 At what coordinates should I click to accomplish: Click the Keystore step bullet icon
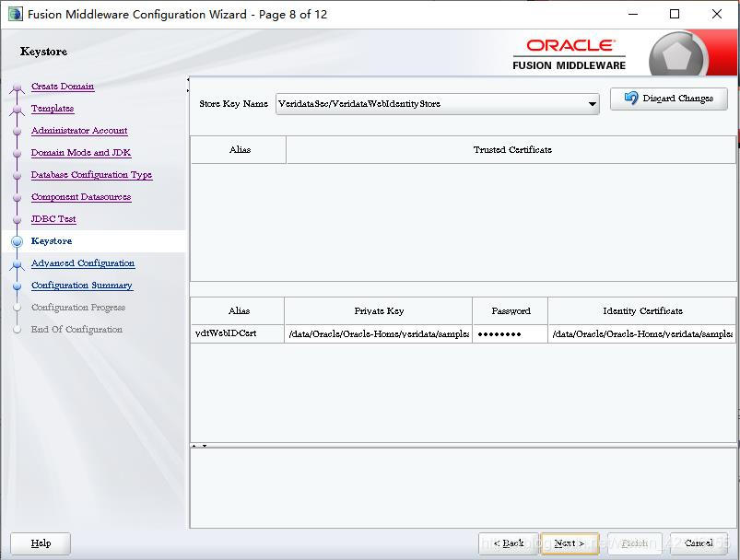[x=17, y=241]
